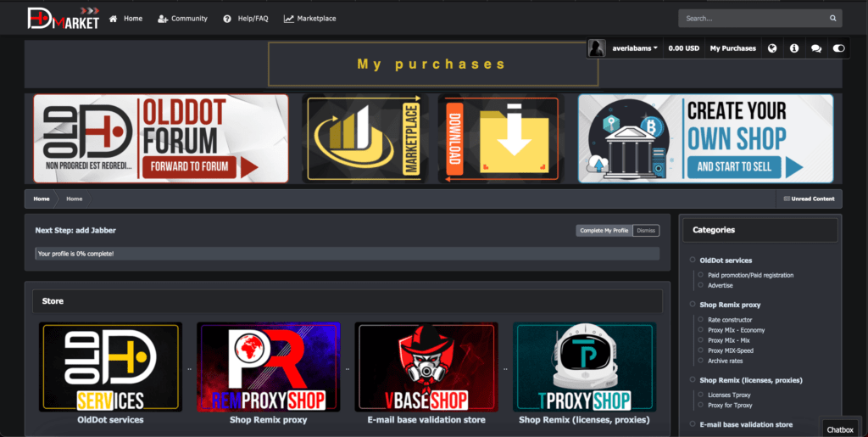Open the info circle icon
This screenshot has height=437, width=868.
[794, 48]
